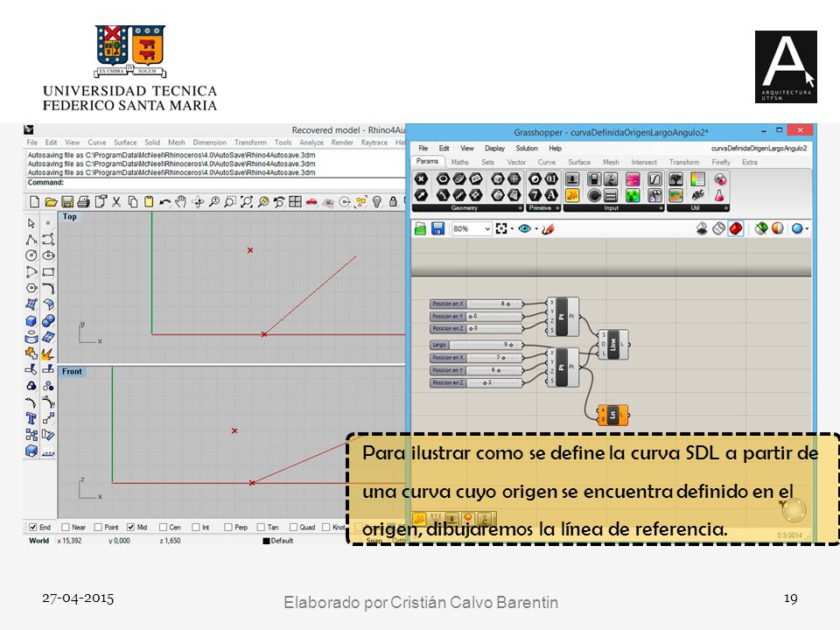Toggle the Perp osnap checkbox
The height and width of the screenshot is (630, 840).
[228, 527]
